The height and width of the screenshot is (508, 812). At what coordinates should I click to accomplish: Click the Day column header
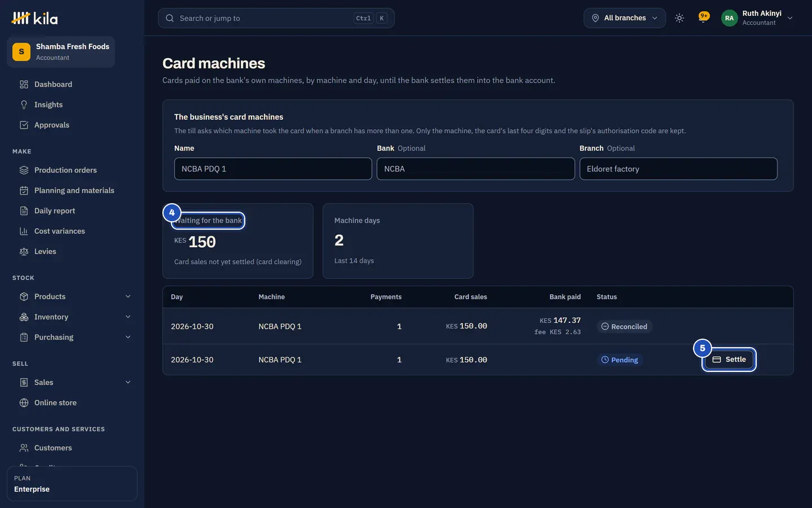(176, 297)
